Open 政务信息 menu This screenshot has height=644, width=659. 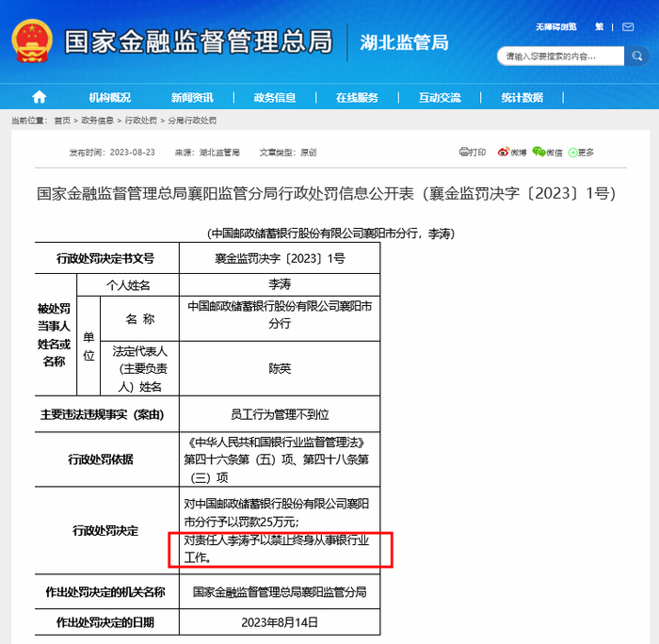click(x=275, y=98)
